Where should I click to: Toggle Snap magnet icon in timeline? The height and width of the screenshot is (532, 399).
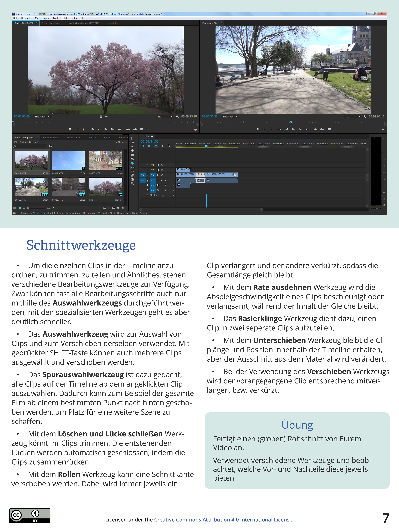click(149, 146)
